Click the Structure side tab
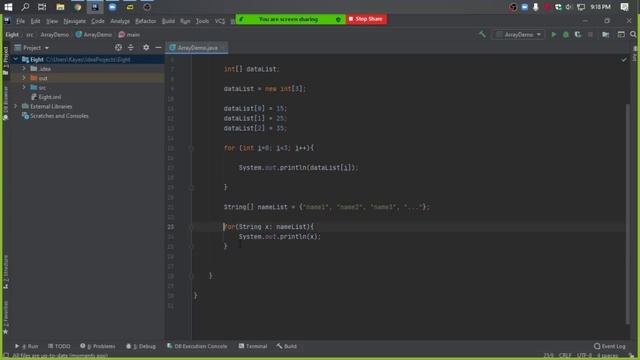Viewport: 640px width, 360px height. coord(6,271)
